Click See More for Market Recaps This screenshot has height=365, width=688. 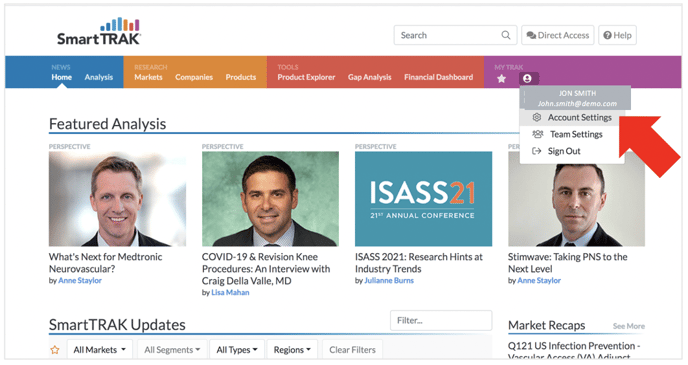click(629, 326)
